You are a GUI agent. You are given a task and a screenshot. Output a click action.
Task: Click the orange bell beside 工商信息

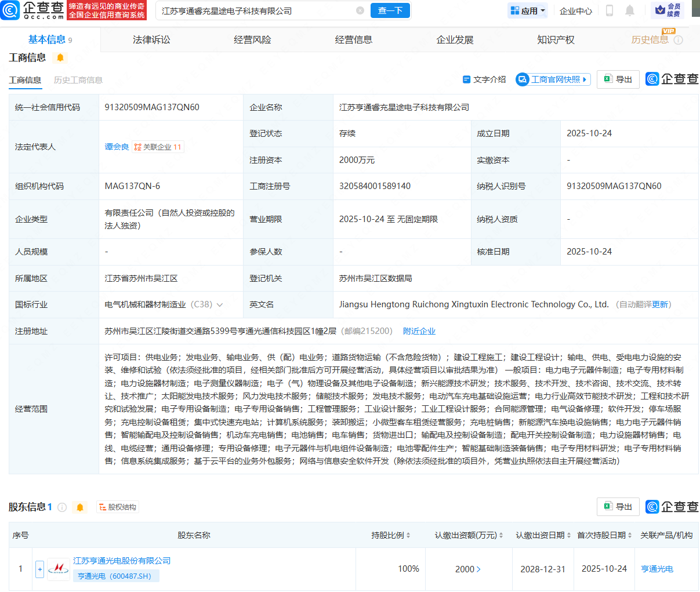click(60, 57)
